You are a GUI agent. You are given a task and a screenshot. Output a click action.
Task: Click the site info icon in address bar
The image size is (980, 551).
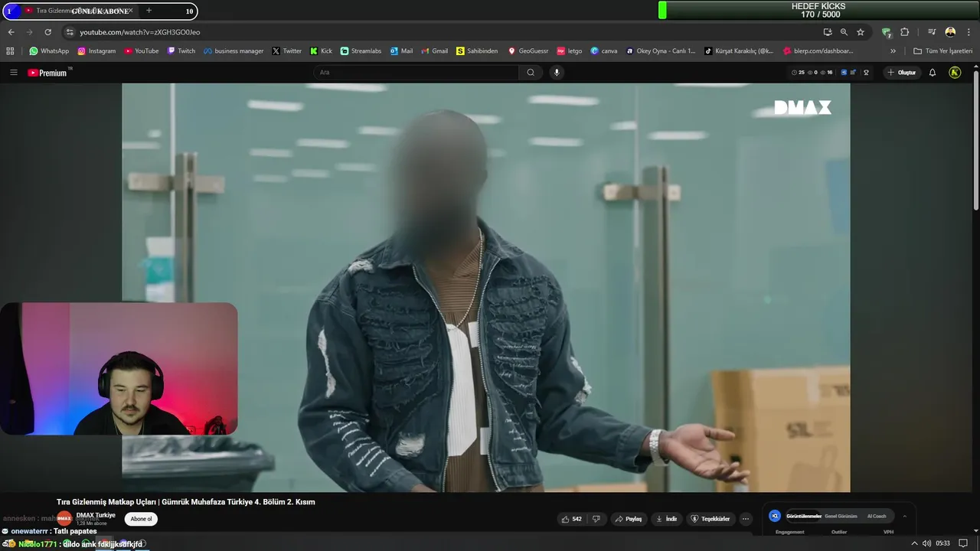tap(70, 32)
